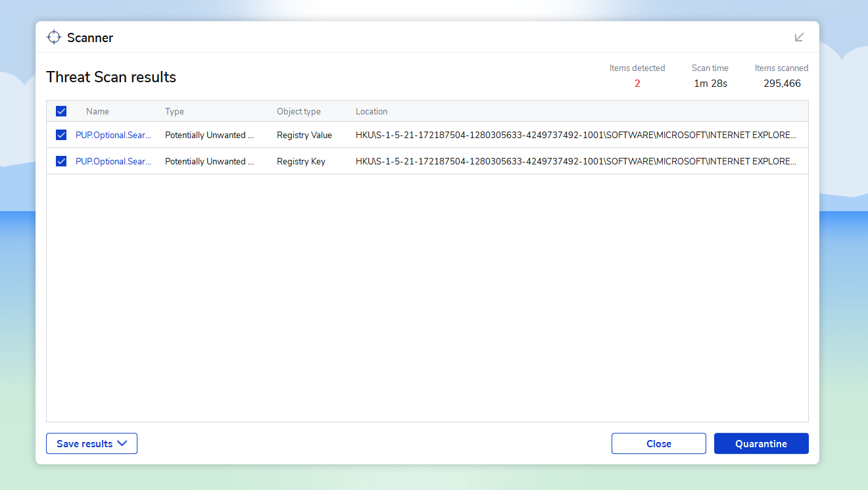The width and height of the screenshot is (868, 490).
Task: Sort by the Name column header
Action: [97, 111]
